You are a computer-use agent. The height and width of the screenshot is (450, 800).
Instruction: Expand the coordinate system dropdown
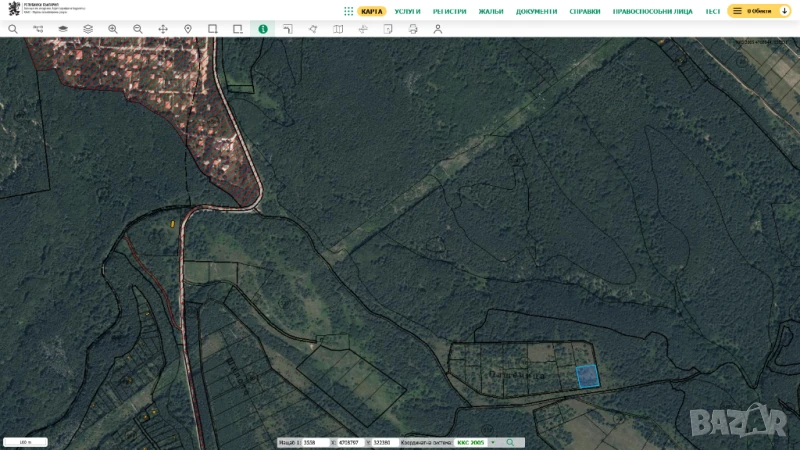click(492, 442)
